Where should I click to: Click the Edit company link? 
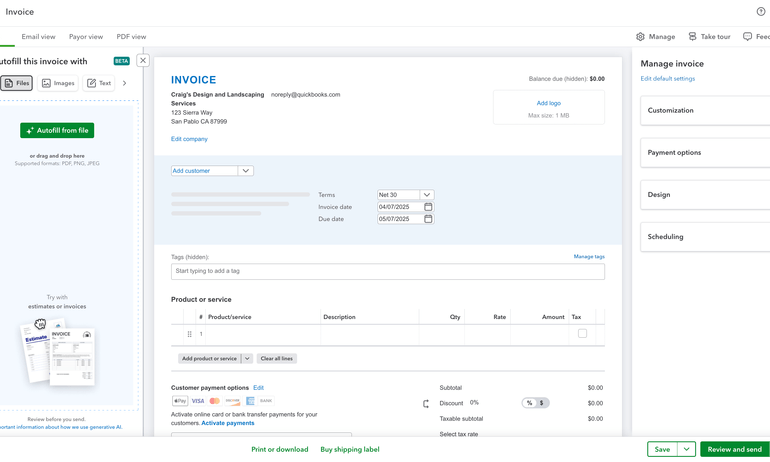click(189, 139)
